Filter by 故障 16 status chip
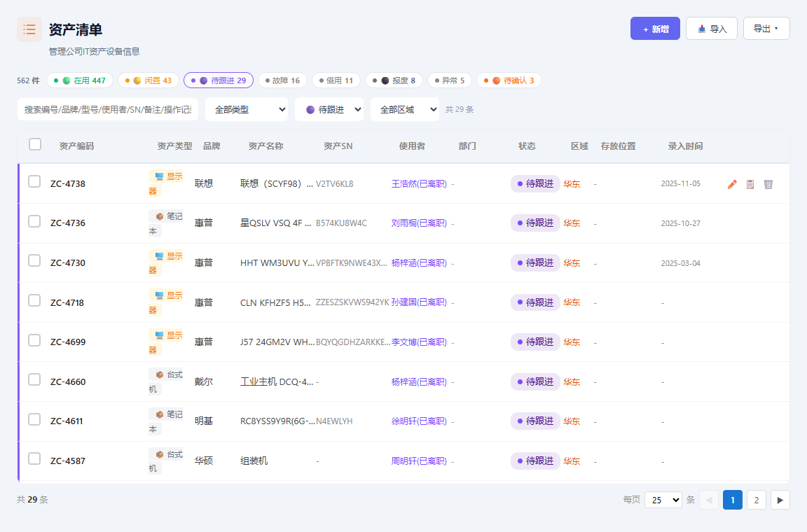This screenshot has height=532, width=807. (x=282, y=80)
